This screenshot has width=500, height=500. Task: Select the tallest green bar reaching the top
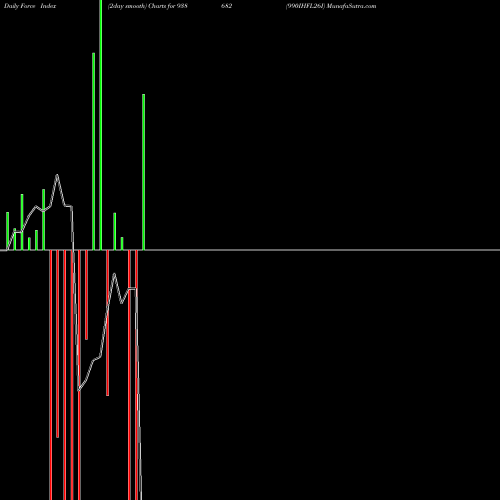[101, 125]
